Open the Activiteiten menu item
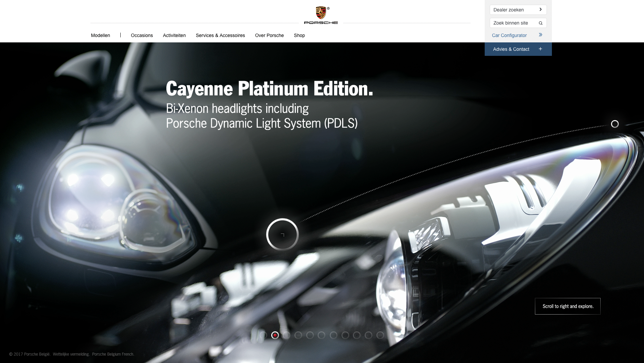The width and height of the screenshot is (644, 363). pos(174,35)
